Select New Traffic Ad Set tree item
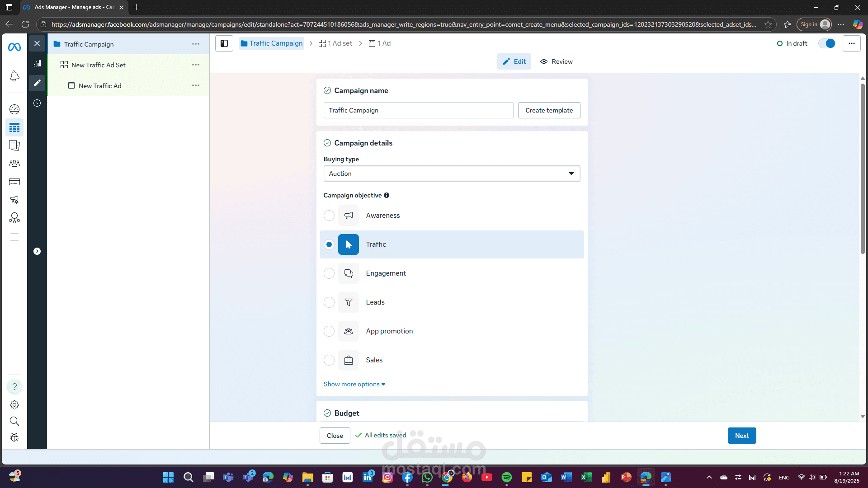Image resolution: width=868 pixels, height=488 pixels. coord(98,65)
